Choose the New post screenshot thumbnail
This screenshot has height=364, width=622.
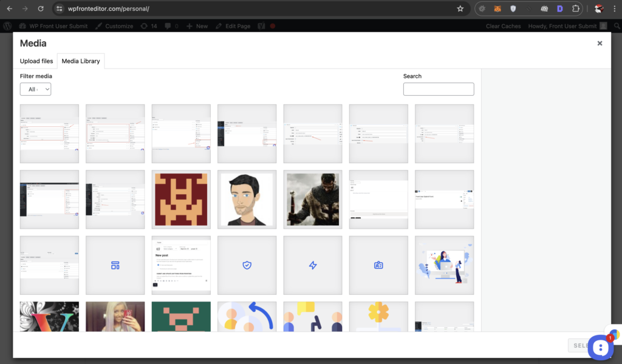pos(181,265)
